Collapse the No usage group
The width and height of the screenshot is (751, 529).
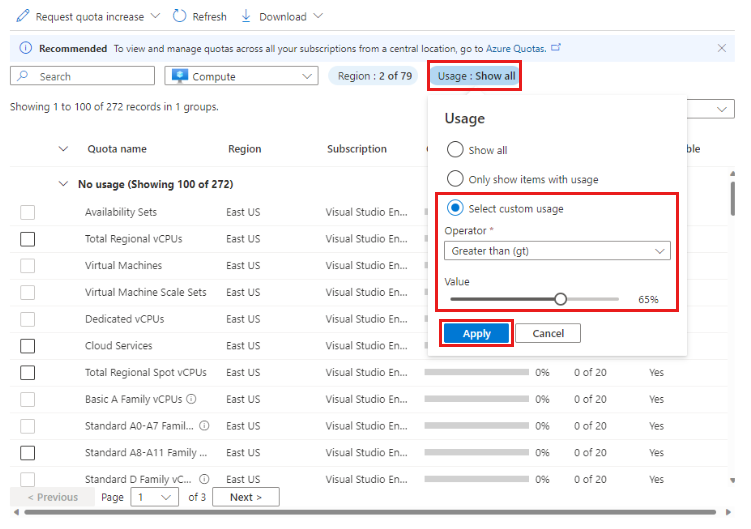(64, 185)
